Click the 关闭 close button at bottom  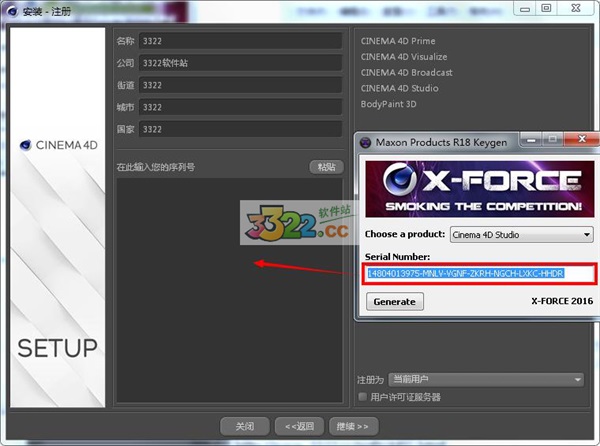click(x=245, y=426)
